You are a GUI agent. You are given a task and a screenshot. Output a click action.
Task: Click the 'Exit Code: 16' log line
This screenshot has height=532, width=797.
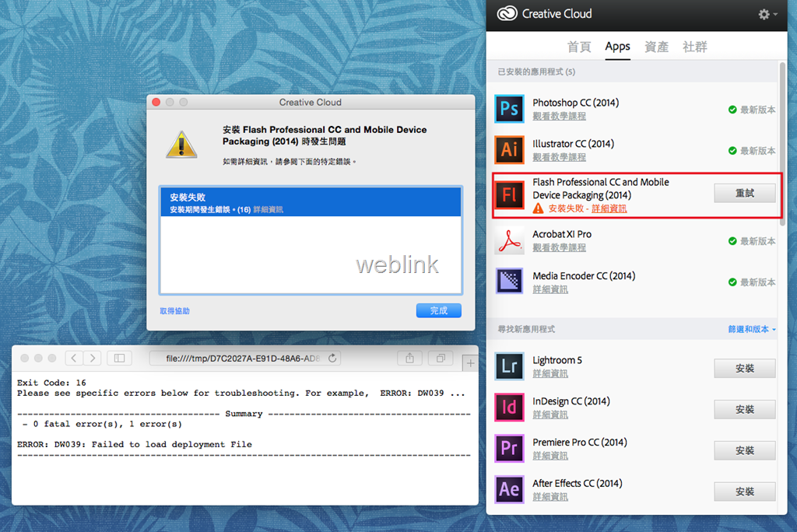51,383
